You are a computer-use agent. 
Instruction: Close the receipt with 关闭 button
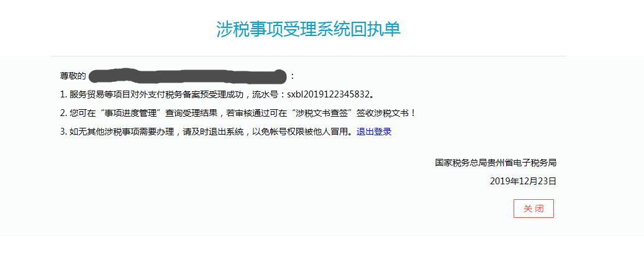(x=533, y=208)
